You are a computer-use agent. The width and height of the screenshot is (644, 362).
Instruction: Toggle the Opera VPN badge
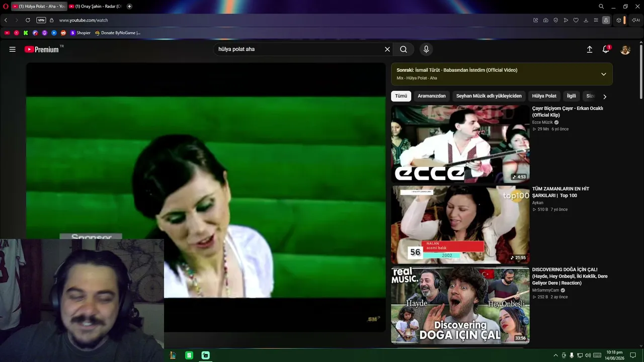coord(41,20)
